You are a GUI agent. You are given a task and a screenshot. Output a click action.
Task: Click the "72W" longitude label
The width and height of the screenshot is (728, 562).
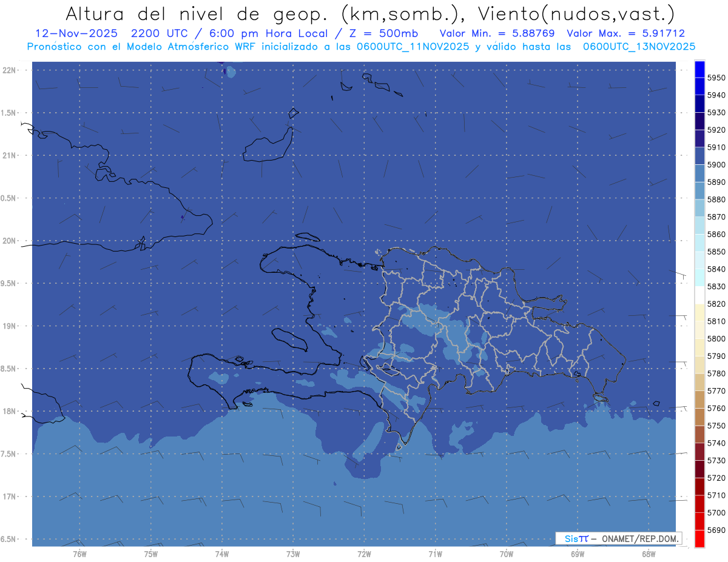364,553
